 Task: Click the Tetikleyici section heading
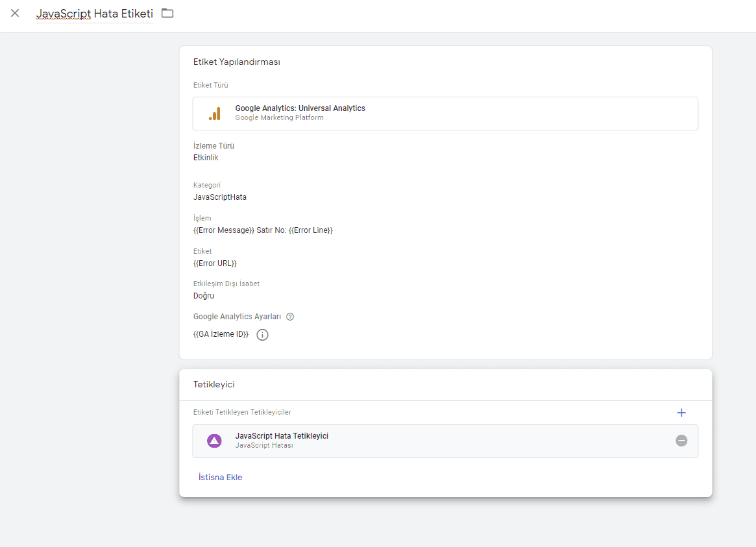click(214, 384)
